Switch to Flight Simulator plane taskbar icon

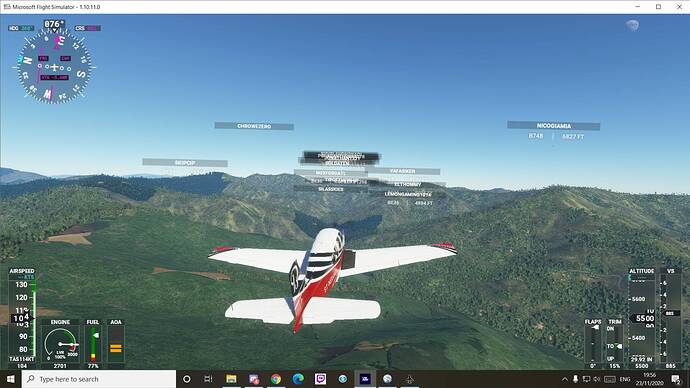(x=410, y=379)
